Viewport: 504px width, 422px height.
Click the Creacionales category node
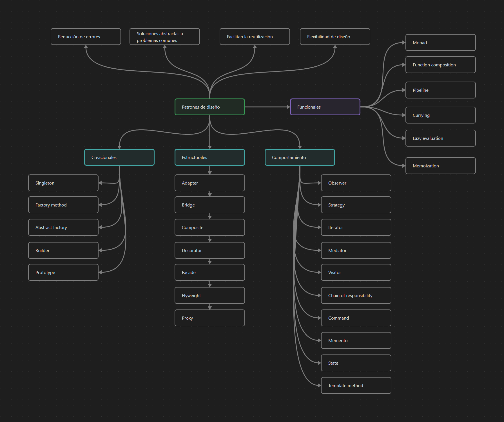(x=119, y=157)
